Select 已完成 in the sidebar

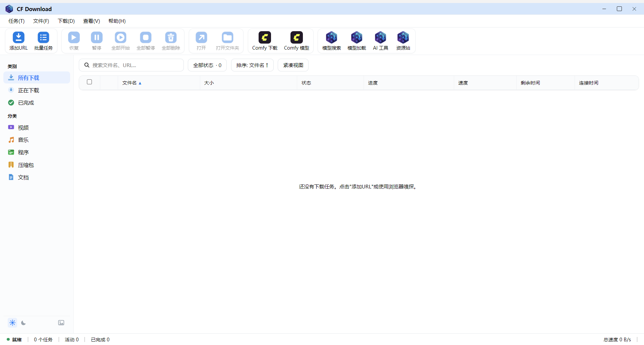coord(37,103)
